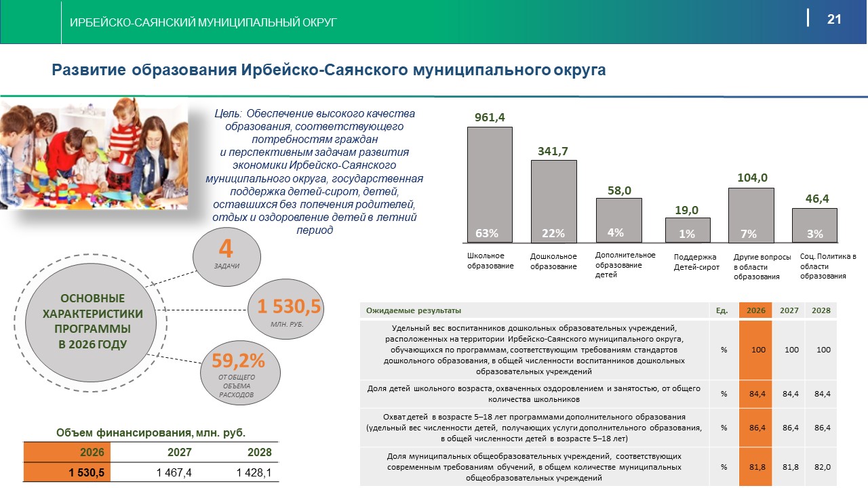Click the children photo in the top left
Screen dimensions: 868x488
tap(94, 155)
